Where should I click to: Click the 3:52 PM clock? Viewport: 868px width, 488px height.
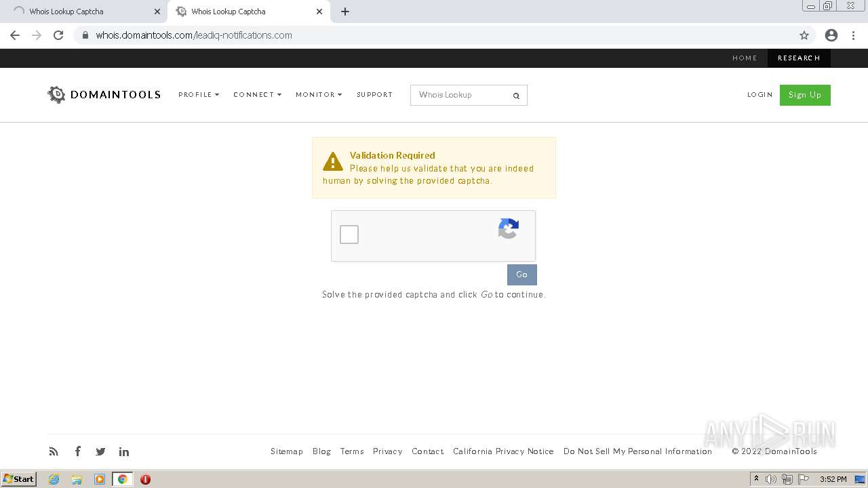(833, 479)
